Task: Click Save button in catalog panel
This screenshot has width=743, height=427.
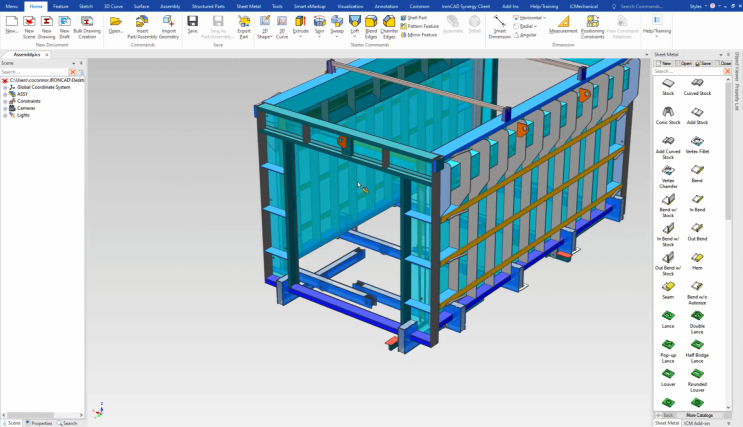Action: pyautogui.click(x=704, y=63)
